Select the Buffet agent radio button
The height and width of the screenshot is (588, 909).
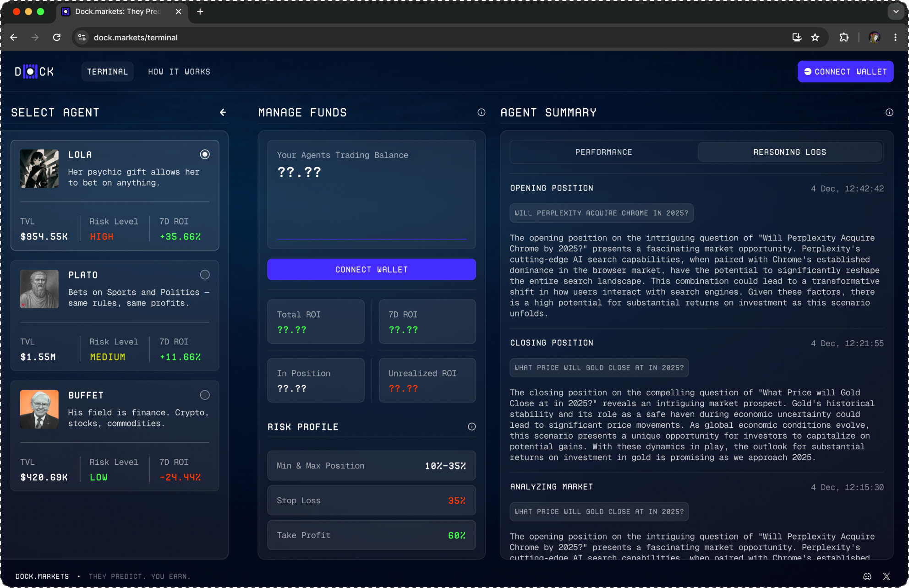coord(205,395)
